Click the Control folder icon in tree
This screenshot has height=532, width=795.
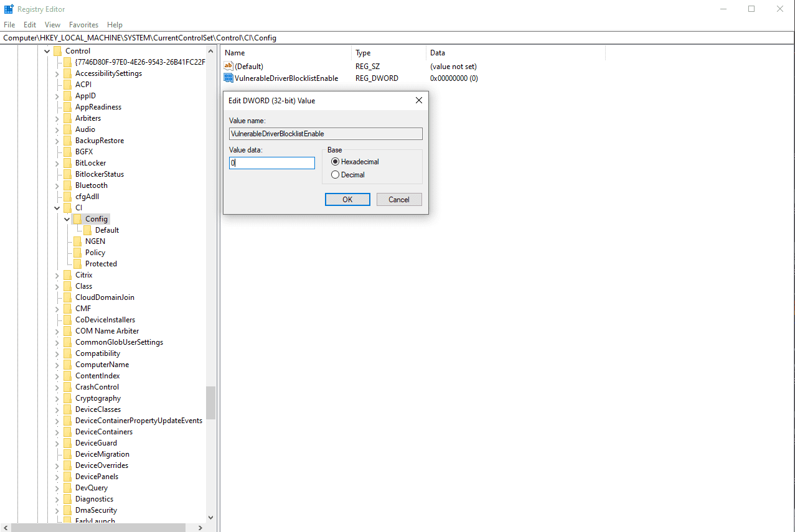point(57,51)
